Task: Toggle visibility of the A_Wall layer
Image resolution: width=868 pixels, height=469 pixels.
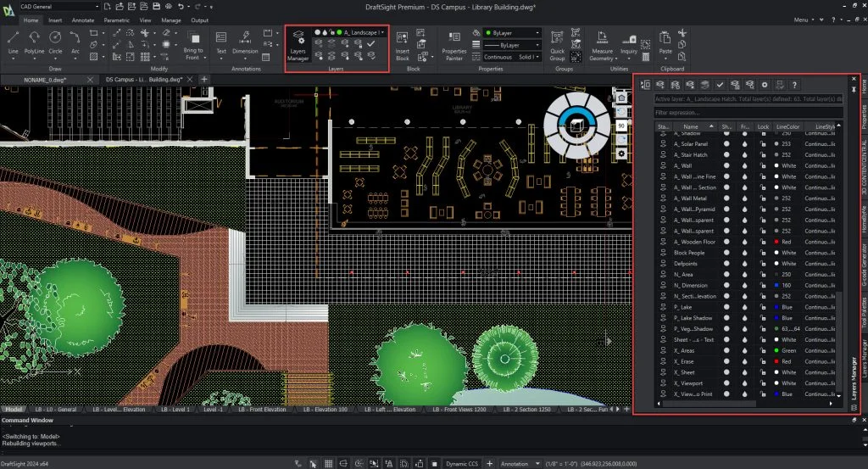Action: point(726,166)
